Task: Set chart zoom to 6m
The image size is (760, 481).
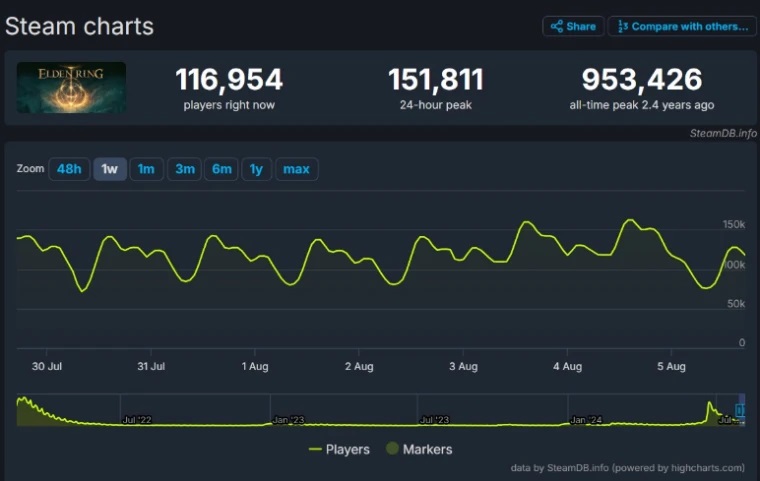Action: 221,169
